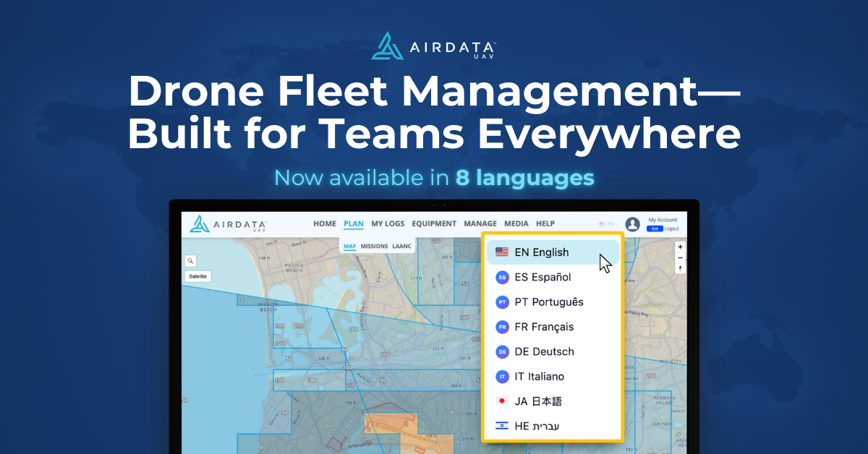Open the MY LOGS menu

pos(388,223)
